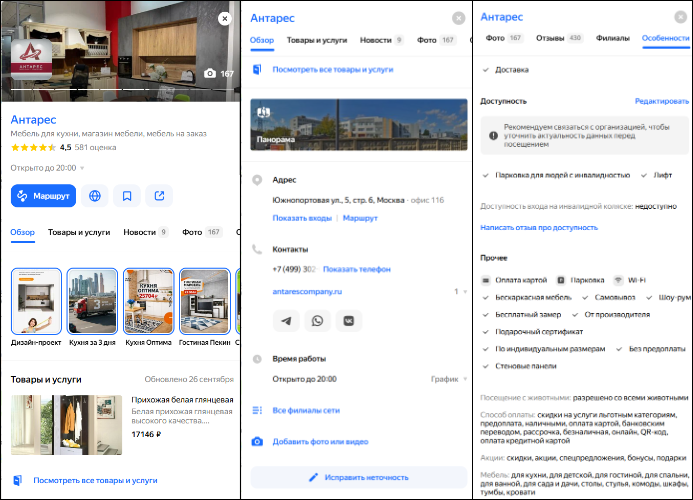Viewport: 693px width, 500px height.
Task: Open the panorama preview image
Action: tap(359, 125)
